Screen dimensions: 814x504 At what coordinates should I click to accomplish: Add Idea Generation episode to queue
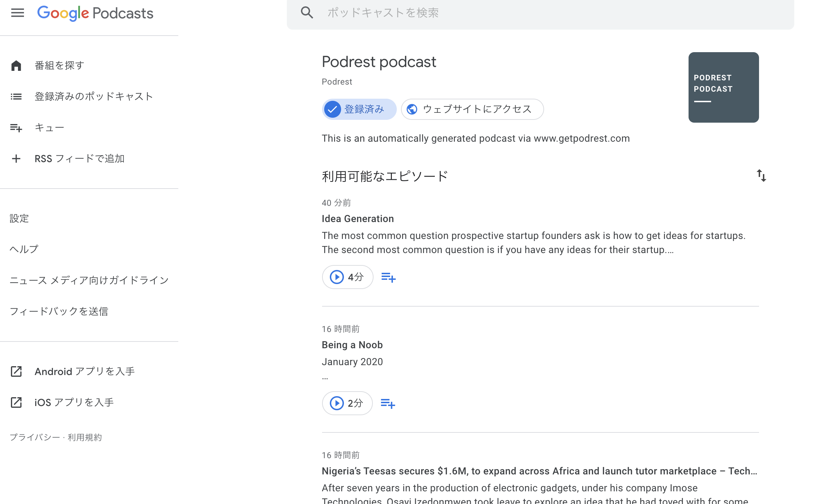click(388, 277)
